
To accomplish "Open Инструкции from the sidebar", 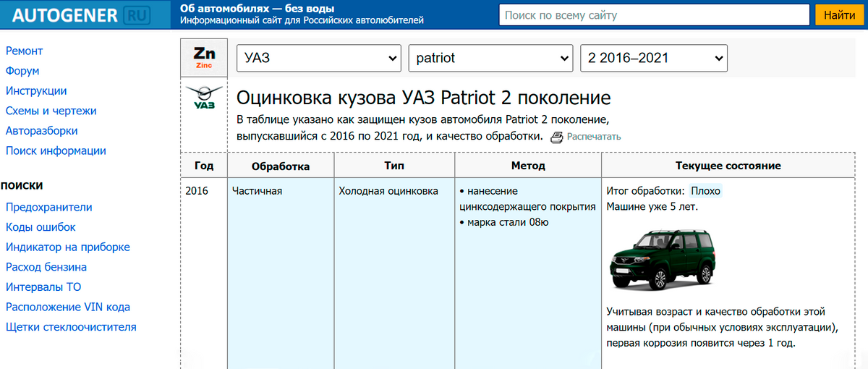I will point(36,91).
